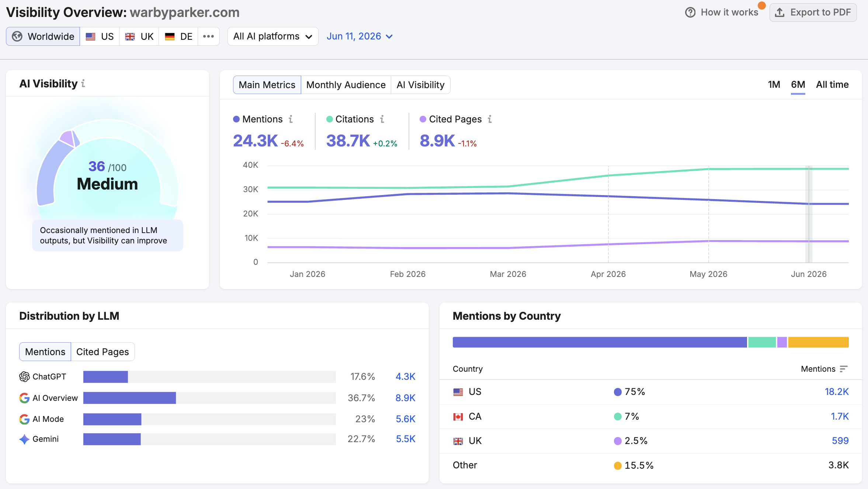
Task: Click the info icon next to Cited Pages metric
Action: [490, 119]
